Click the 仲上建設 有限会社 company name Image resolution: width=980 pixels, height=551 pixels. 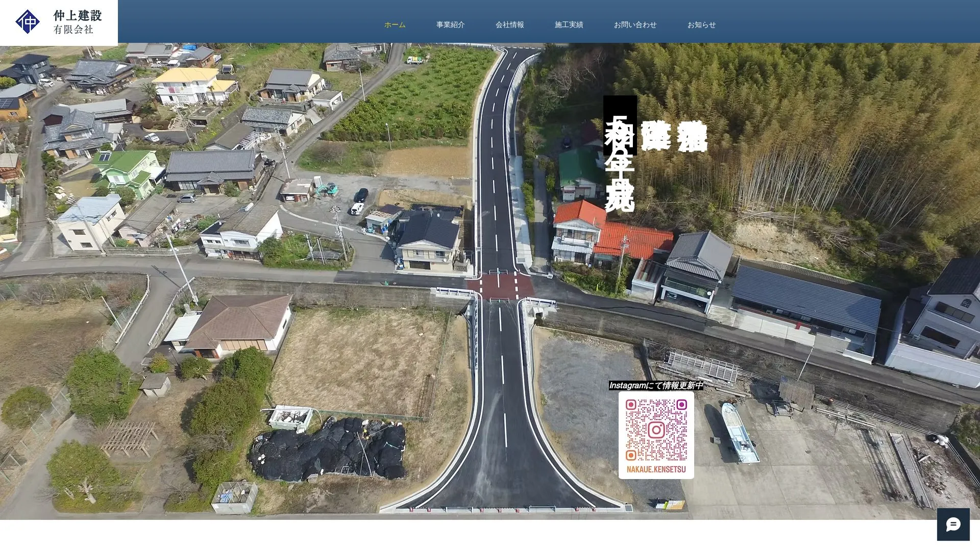tap(78, 22)
